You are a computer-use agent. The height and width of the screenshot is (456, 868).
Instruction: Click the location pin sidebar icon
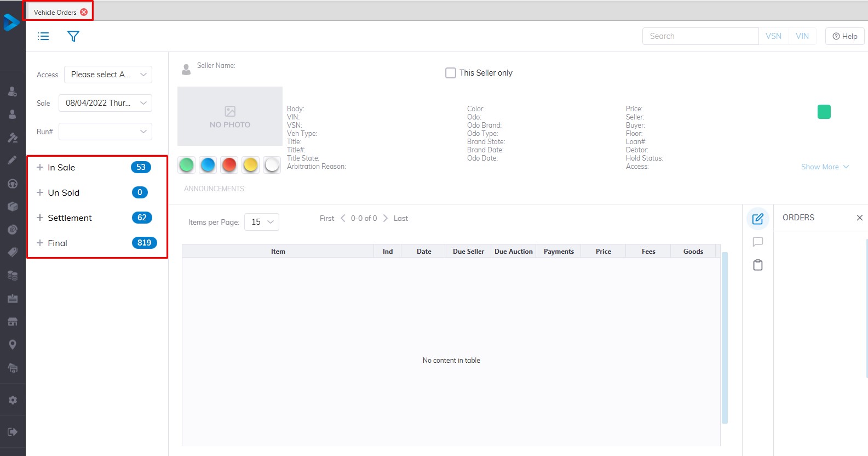13,344
